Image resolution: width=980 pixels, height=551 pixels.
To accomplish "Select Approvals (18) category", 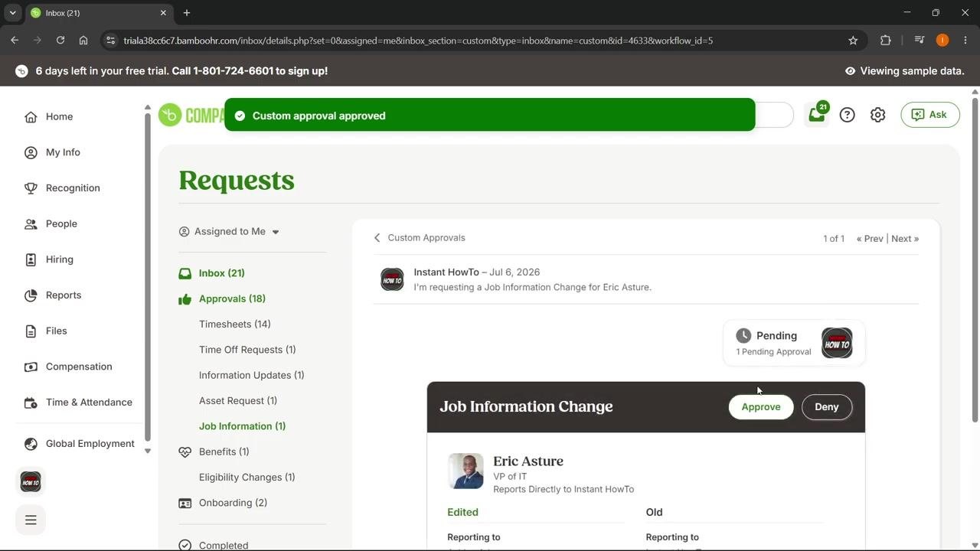I will tap(232, 298).
